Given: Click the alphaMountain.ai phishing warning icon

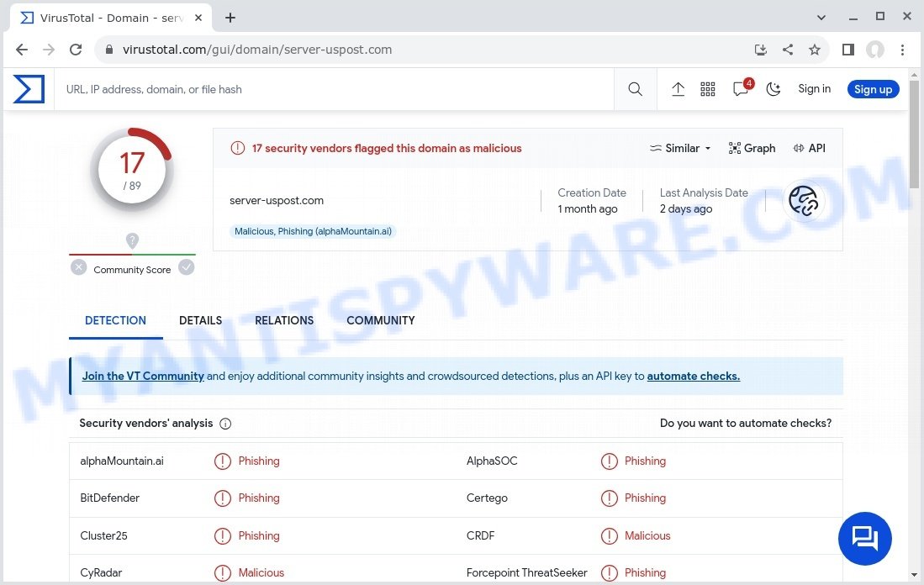Looking at the screenshot, I should pyautogui.click(x=222, y=461).
